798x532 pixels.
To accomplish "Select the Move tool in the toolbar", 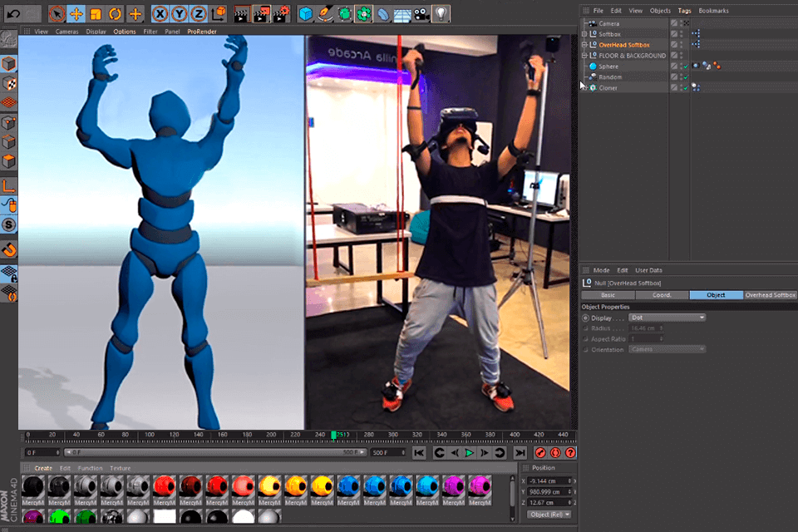I will point(78,12).
